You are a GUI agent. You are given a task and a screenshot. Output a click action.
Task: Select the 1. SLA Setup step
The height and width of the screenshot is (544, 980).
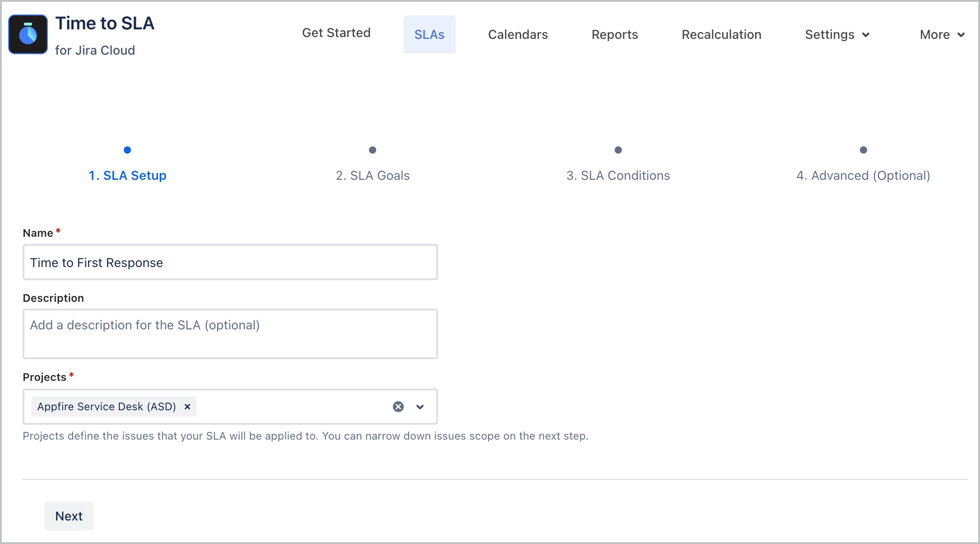pyautogui.click(x=127, y=175)
